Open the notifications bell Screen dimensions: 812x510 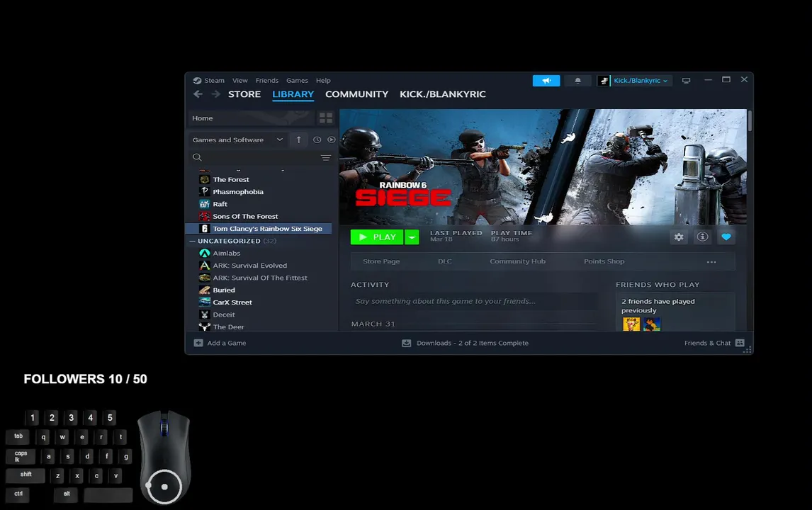pyautogui.click(x=577, y=80)
